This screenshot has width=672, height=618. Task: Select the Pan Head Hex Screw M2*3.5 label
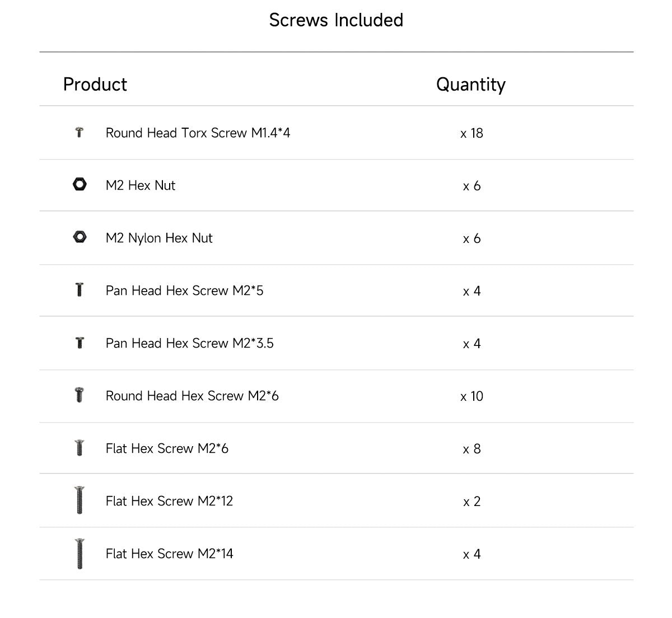pos(189,343)
